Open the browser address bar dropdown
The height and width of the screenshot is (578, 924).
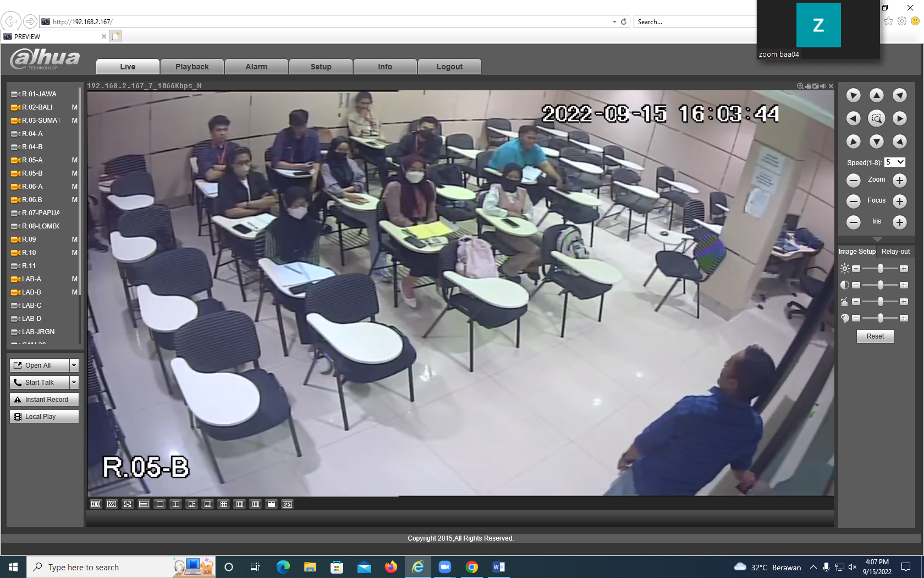pyautogui.click(x=614, y=22)
